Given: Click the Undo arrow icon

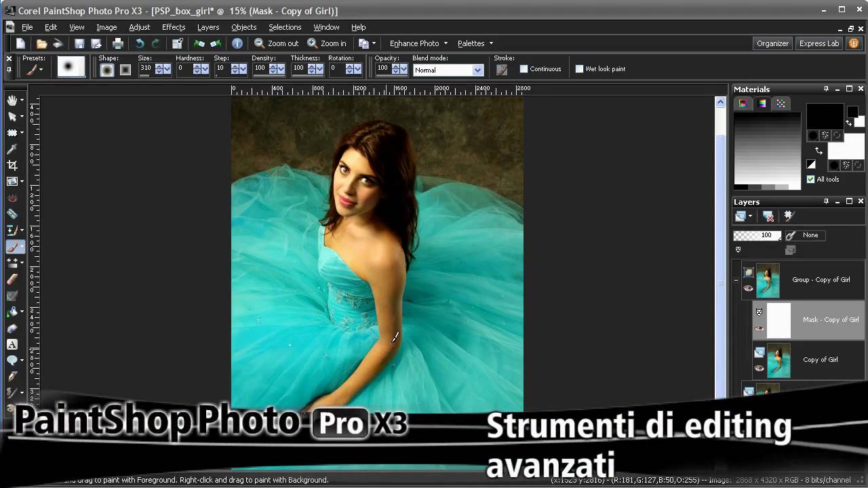Looking at the screenshot, I should pyautogui.click(x=140, y=43).
